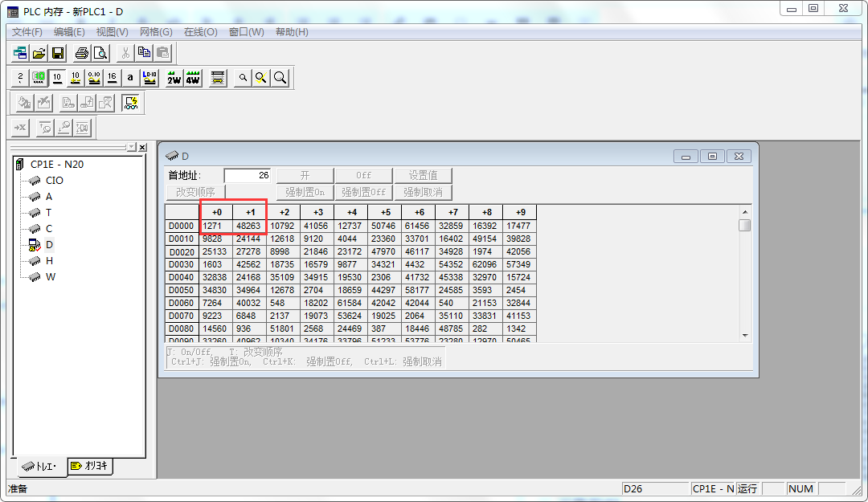The height and width of the screenshot is (502, 868).
Task: Select the signed decimal format icon
Action: pyautogui.click(x=76, y=78)
